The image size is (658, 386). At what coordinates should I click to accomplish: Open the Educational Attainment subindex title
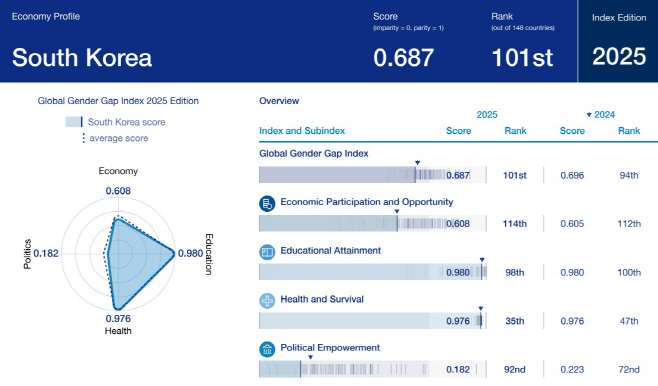(330, 250)
